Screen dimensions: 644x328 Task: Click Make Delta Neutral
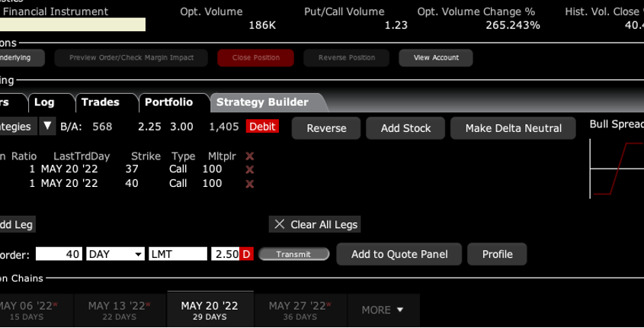[x=513, y=128]
